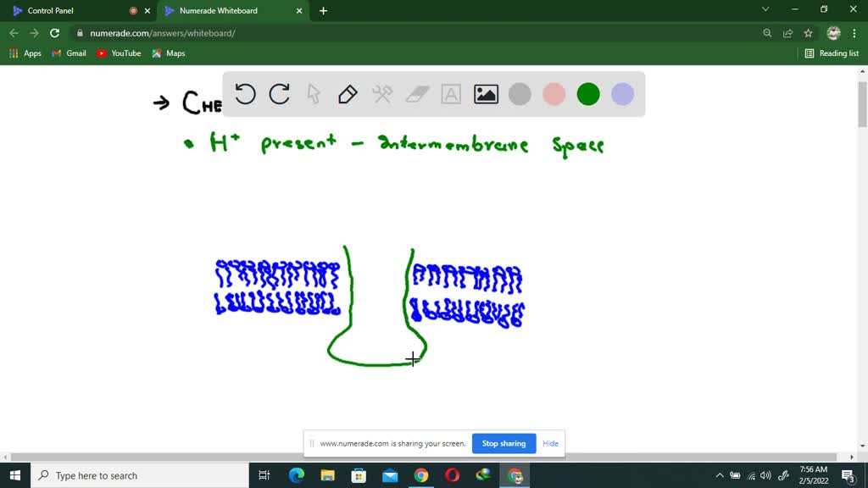Open a new browser tab
The width and height of the screenshot is (868, 488).
323,11
